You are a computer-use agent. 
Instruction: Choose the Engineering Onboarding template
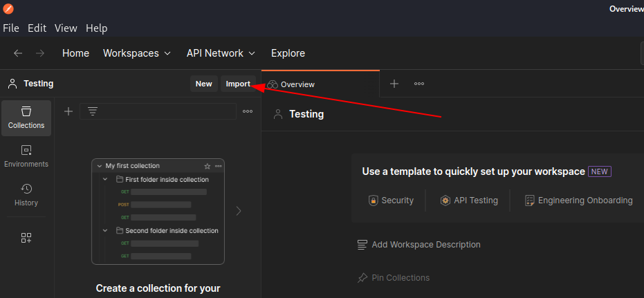(x=579, y=201)
